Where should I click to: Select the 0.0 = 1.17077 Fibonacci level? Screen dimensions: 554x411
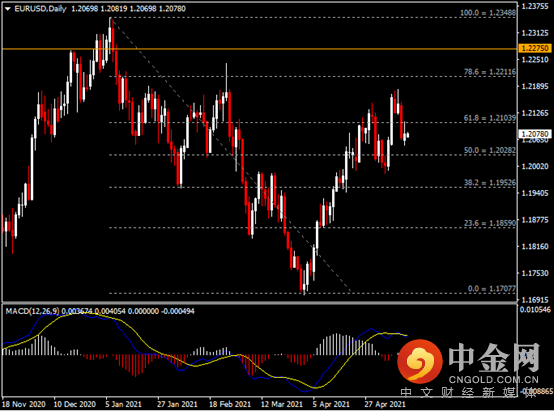pyautogui.click(x=492, y=289)
